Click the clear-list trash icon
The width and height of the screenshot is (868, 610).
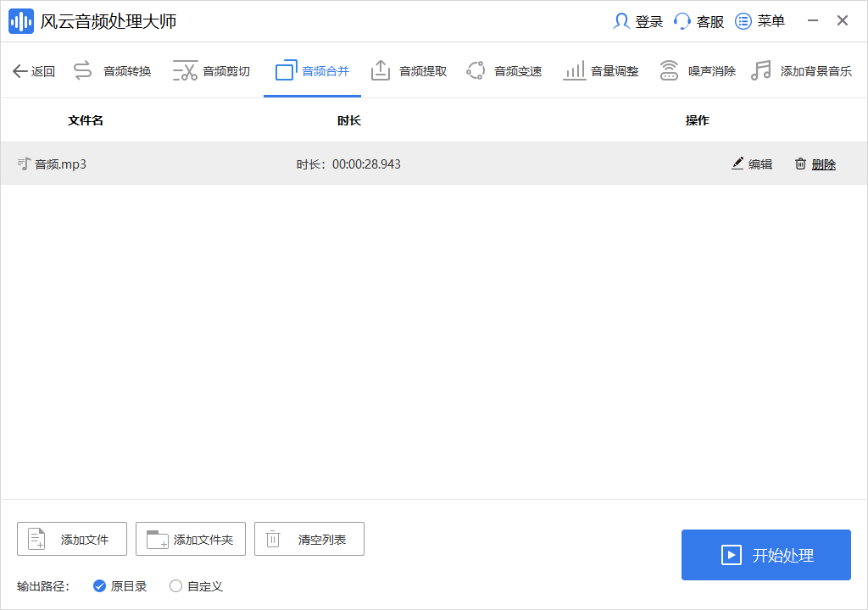click(x=273, y=539)
